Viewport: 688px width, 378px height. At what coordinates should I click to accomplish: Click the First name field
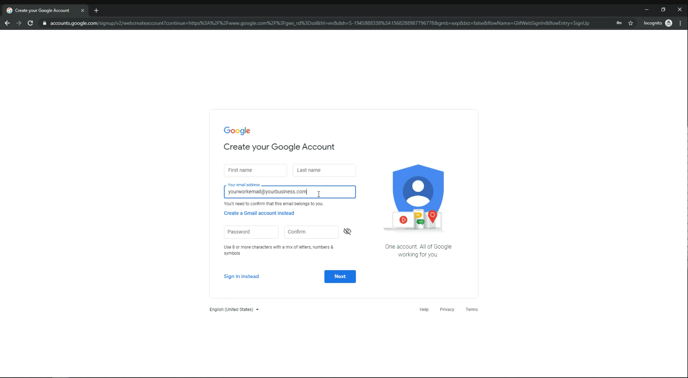point(255,170)
